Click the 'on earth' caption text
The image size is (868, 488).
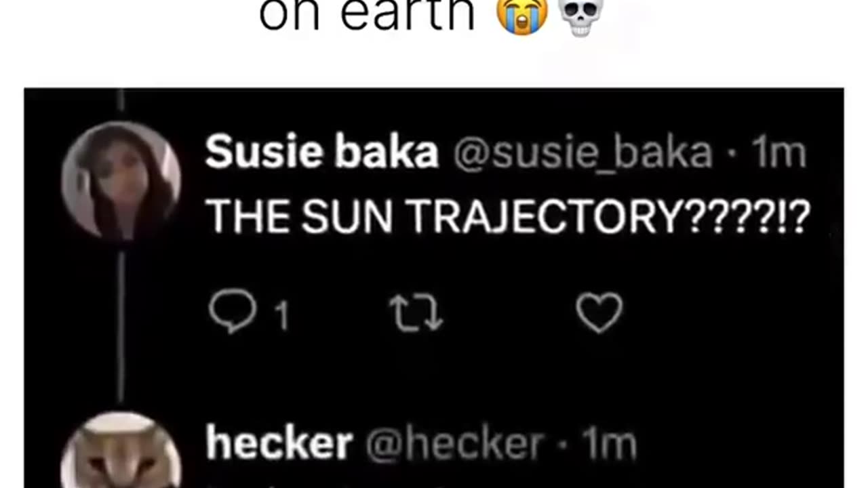click(x=368, y=15)
